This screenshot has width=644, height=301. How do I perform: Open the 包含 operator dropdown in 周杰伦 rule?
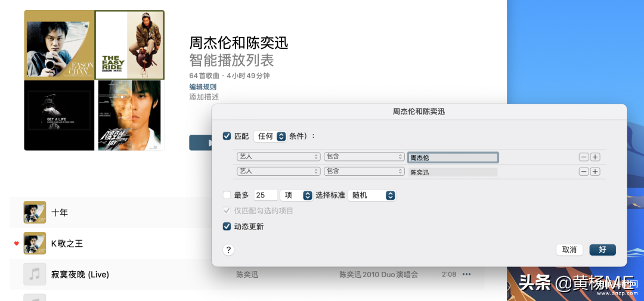[364, 157]
